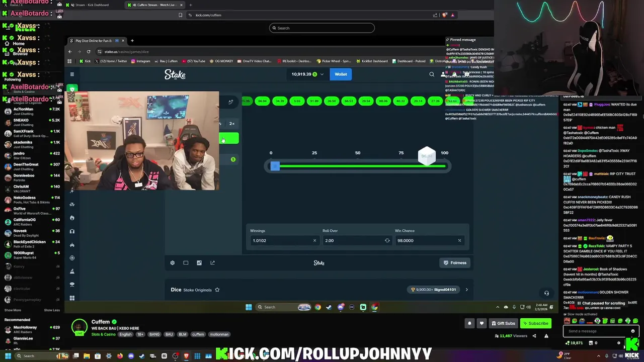Open Stake game settings gear icon
Viewport: 644px width, 362px height.
pos(173,262)
